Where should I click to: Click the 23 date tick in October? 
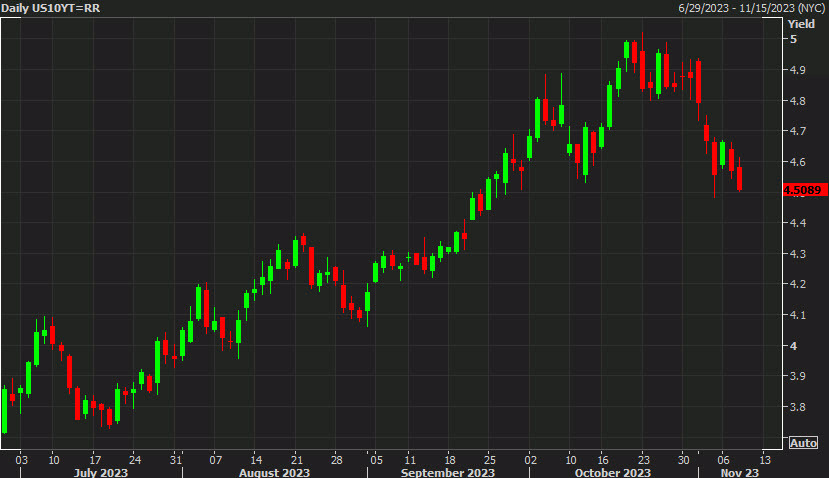pos(643,459)
